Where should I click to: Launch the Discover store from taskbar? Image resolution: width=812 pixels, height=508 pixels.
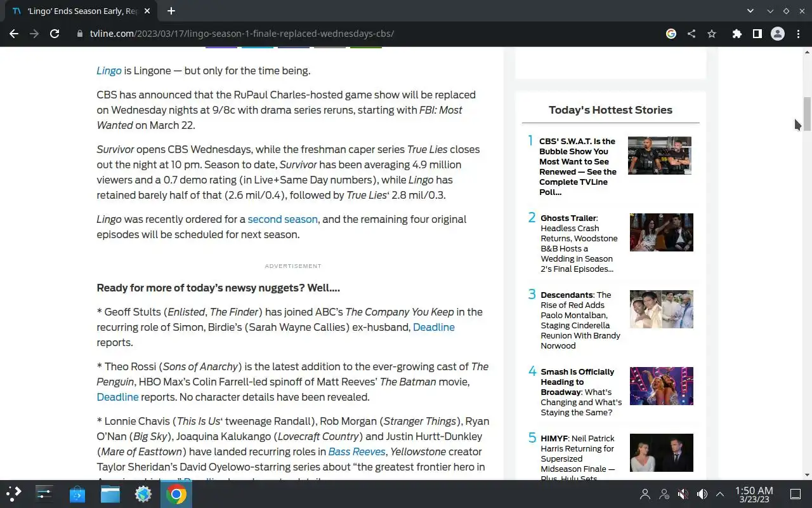pyautogui.click(x=77, y=493)
